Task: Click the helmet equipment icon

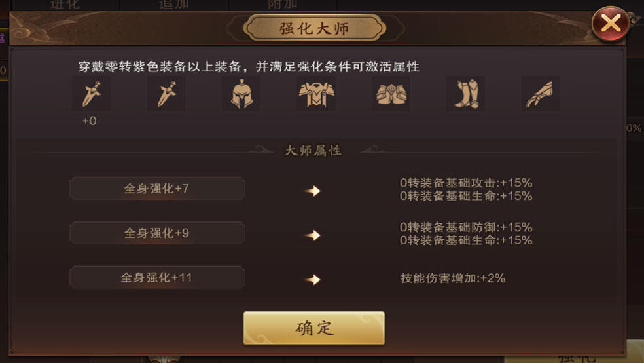Action: tap(241, 94)
